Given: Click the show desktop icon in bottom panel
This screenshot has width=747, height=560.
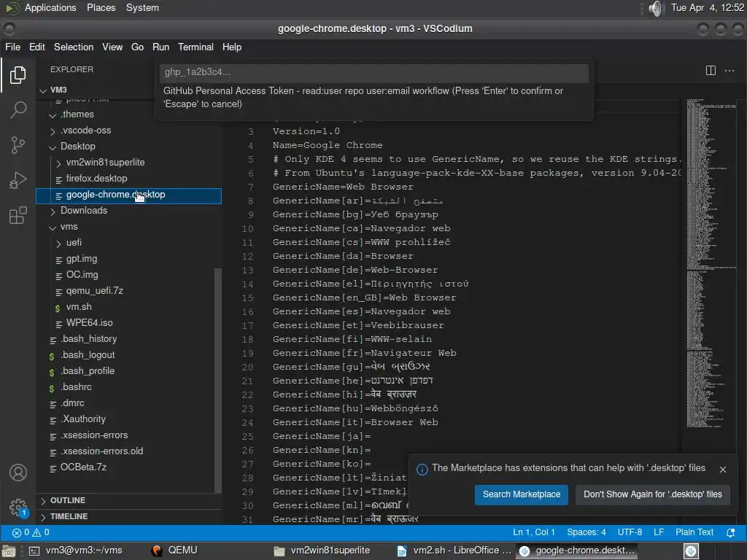Looking at the screenshot, I should pyautogui.click(x=9, y=551).
